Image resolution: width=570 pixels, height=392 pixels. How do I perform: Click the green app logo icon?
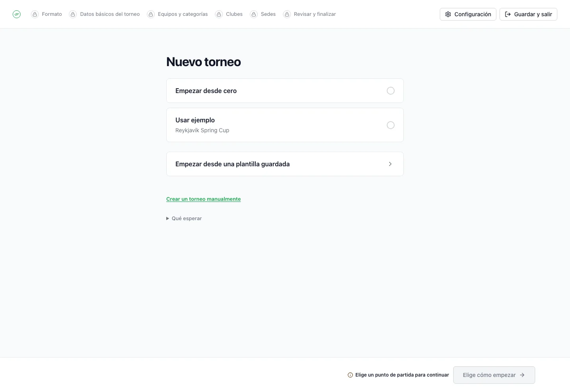[17, 14]
